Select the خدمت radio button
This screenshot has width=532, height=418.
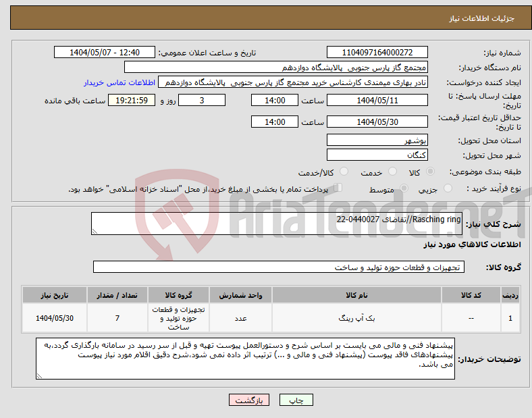pyautogui.click(x=392, y=172)
